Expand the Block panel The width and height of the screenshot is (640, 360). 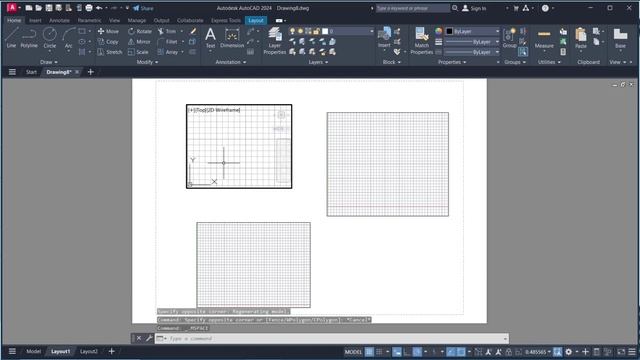pos(392,62)
